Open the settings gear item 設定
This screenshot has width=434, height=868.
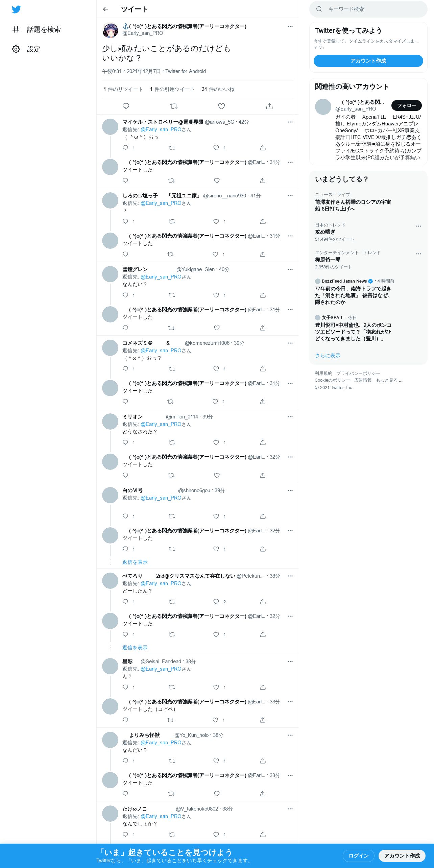click(x=26, y=49)
